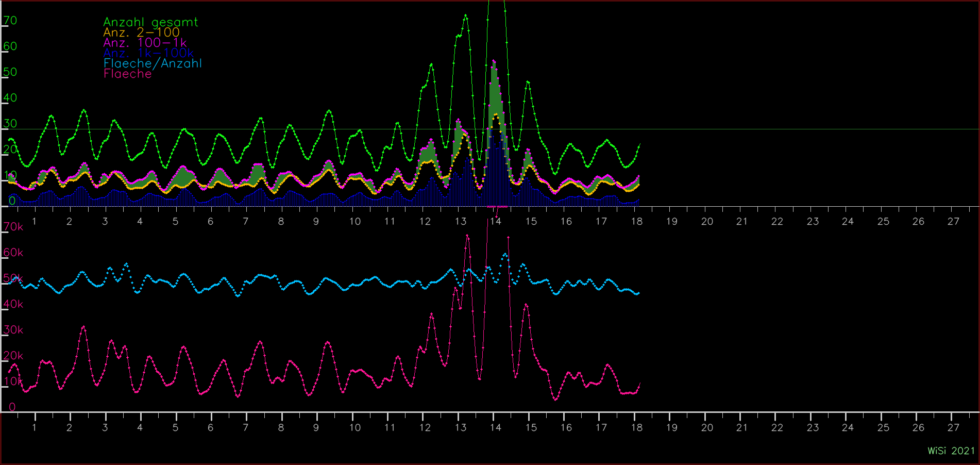Click the green "40" y-axis label
This screenshot has height=465, width=980.
click(x=10, y=98)
